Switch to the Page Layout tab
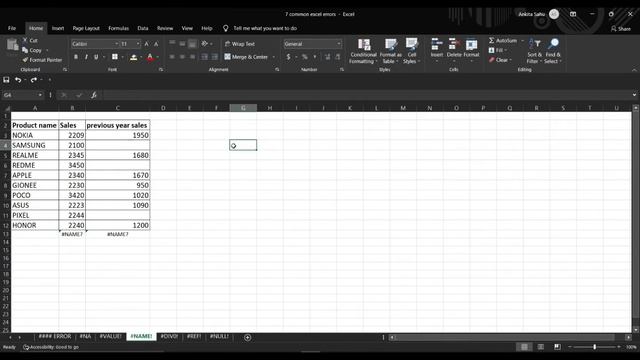Viewport: 640px width, 360px height. [86, 28]
